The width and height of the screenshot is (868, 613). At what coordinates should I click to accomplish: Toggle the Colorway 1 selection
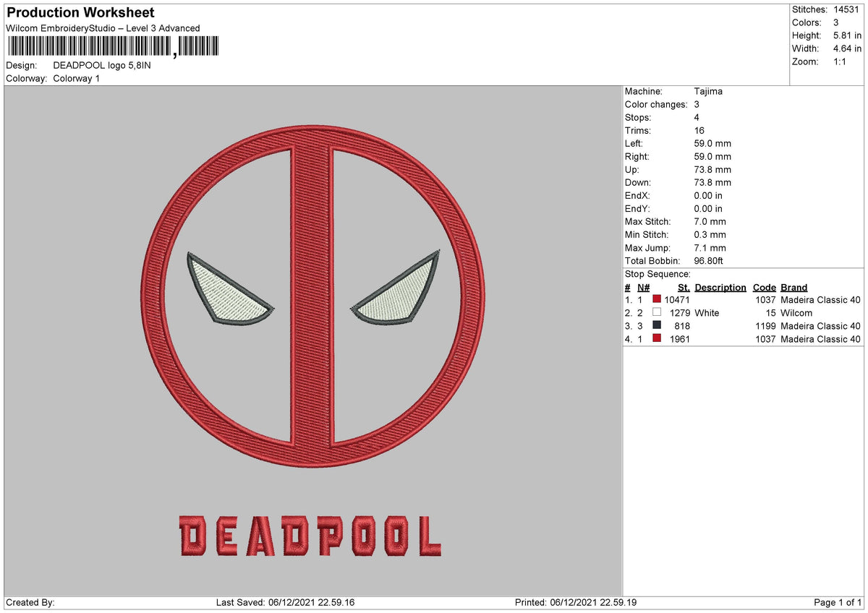tap(75, 80)
